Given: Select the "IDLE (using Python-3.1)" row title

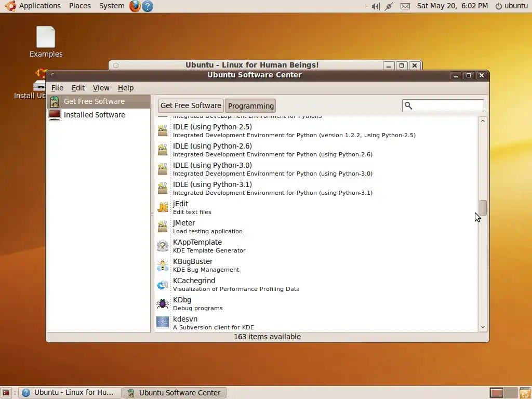Looking at the screenshot, I should (212, 184).
